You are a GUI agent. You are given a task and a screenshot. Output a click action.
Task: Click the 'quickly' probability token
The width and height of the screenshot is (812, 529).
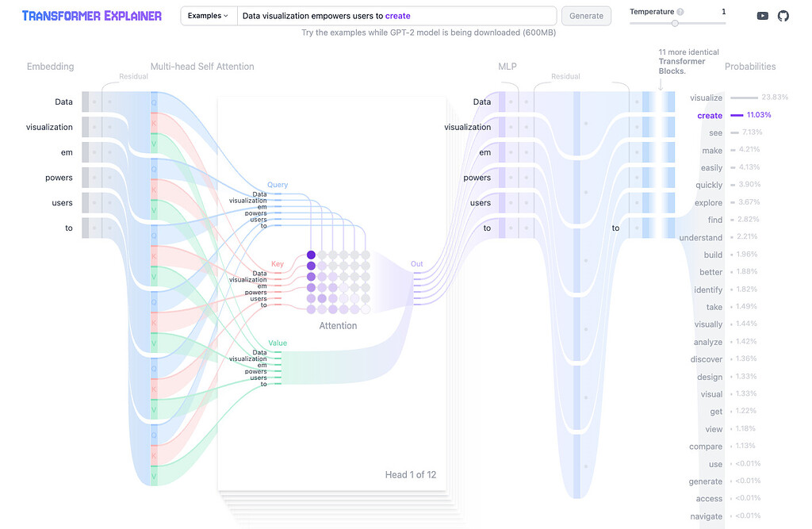tap(709, 185)
